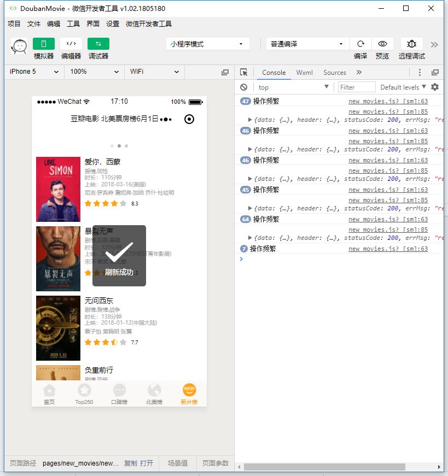
Task: Detach the debugger panel window icon
Action: (435, 72)
